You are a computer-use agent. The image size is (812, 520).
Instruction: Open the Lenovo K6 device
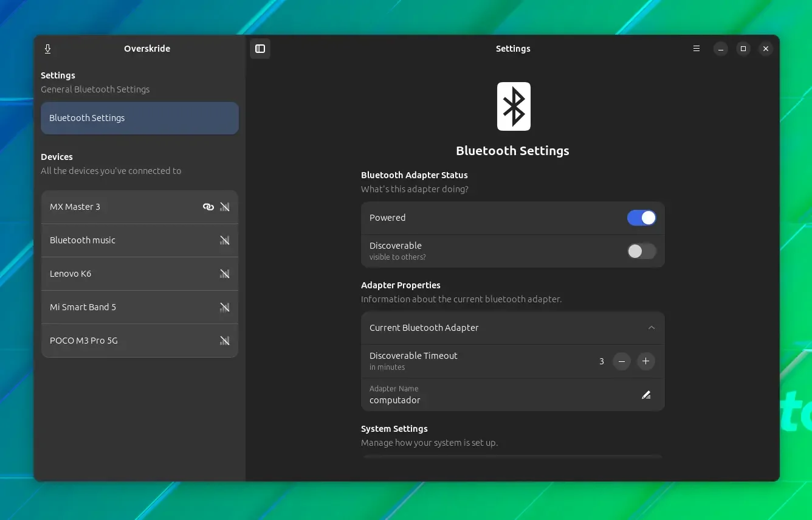[x=140, y=274]
